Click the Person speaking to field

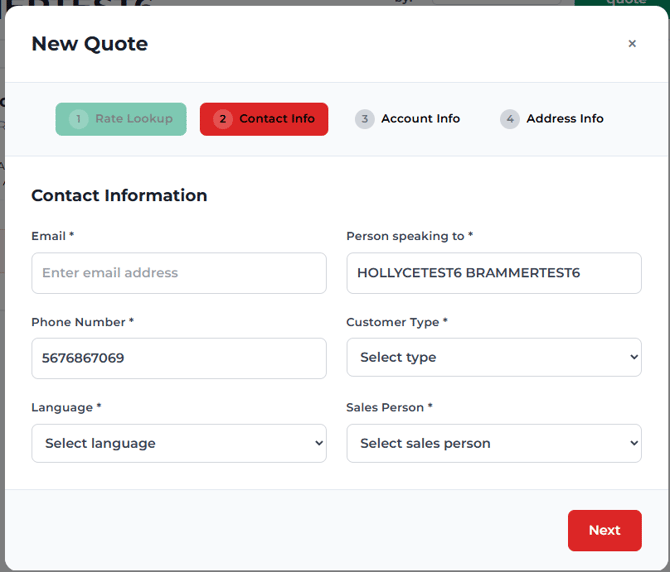pyautogui.click(x=494, y=273)
